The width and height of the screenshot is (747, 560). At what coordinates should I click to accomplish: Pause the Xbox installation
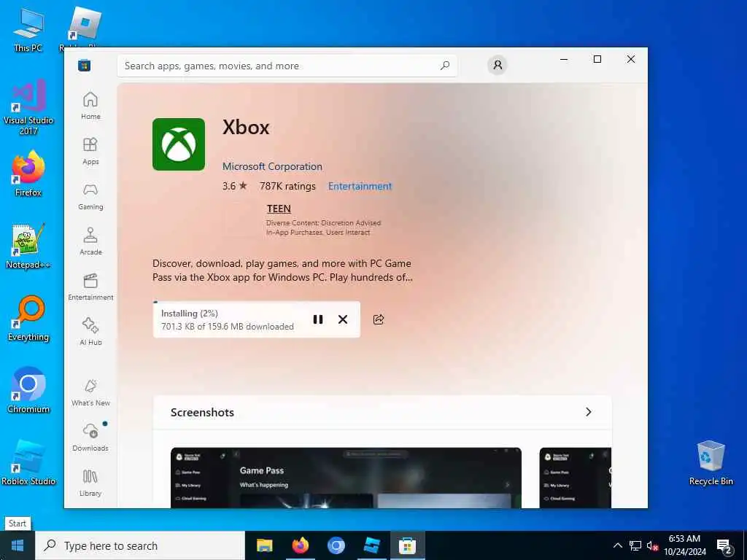click(x=318, y=319)
